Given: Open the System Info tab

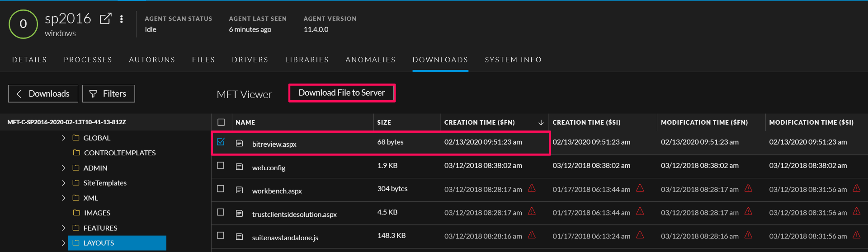Looking at the screenshot, I should point(513,60).
